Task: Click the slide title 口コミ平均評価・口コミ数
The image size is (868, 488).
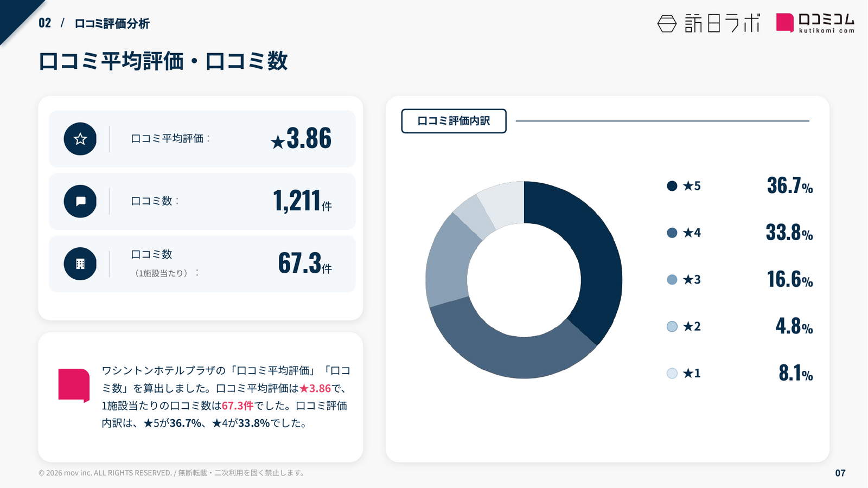Action: (x=163, y=61)
